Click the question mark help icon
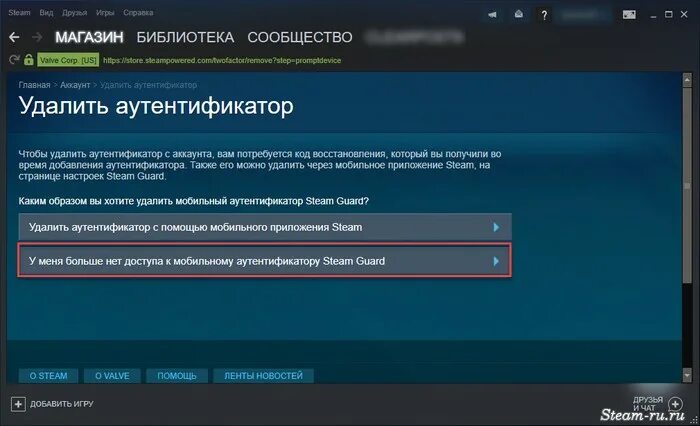Image resolution: width=700 pixels, height=426 pixels. click(544, 15)
